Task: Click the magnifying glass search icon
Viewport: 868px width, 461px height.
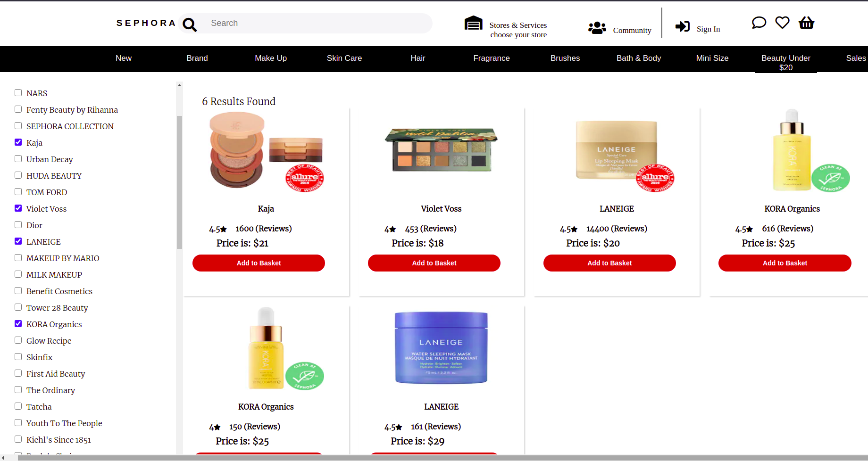Action: click(190, 25)
